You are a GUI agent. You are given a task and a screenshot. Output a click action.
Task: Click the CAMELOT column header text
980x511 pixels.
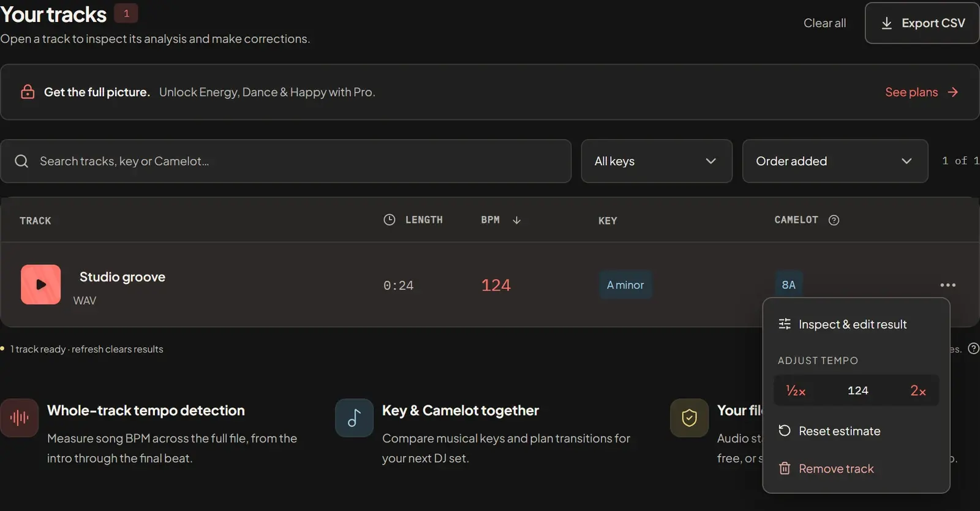(796, 220)
